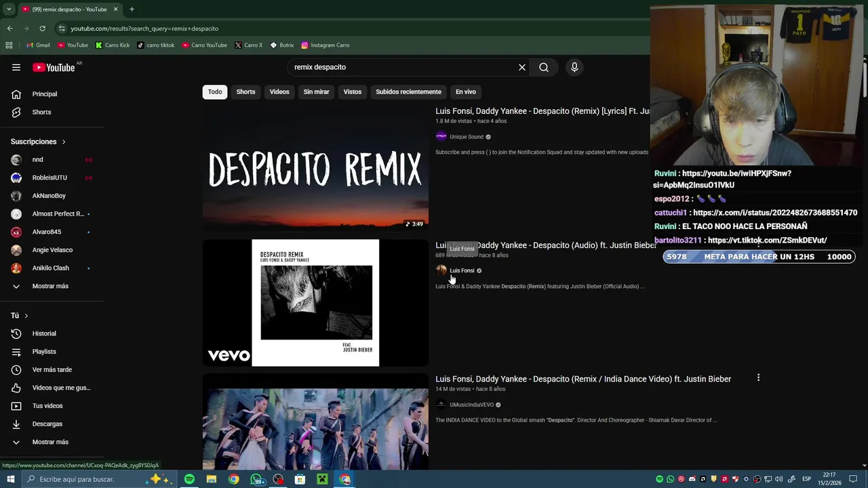Open the notification center icon
868x488 pixels.
click(853, 479)
